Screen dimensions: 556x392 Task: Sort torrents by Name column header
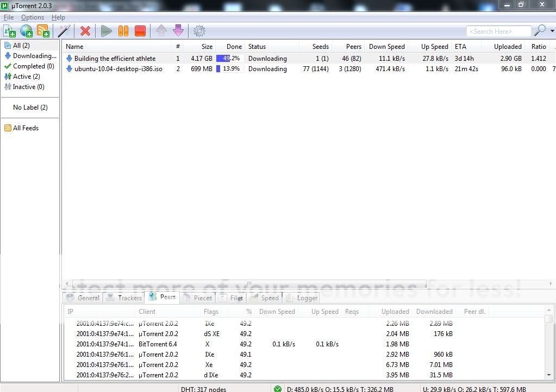[117, 46]
